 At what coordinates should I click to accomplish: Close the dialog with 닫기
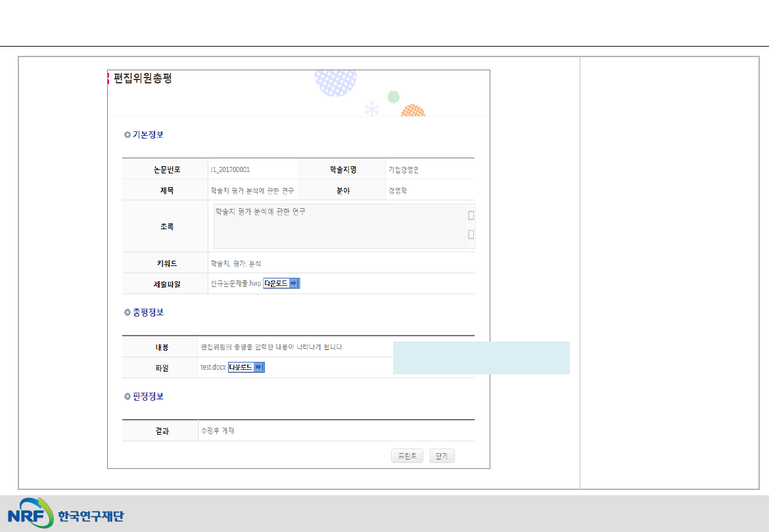(442, 456)
